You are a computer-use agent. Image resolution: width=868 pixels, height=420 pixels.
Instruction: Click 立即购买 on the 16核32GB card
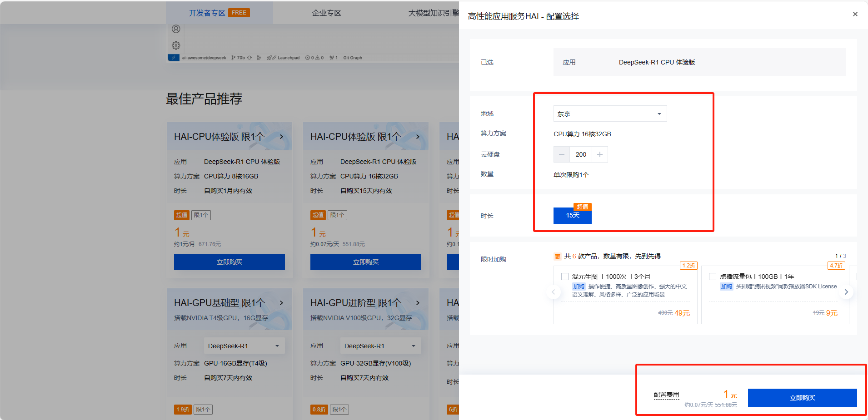(366, 262)
